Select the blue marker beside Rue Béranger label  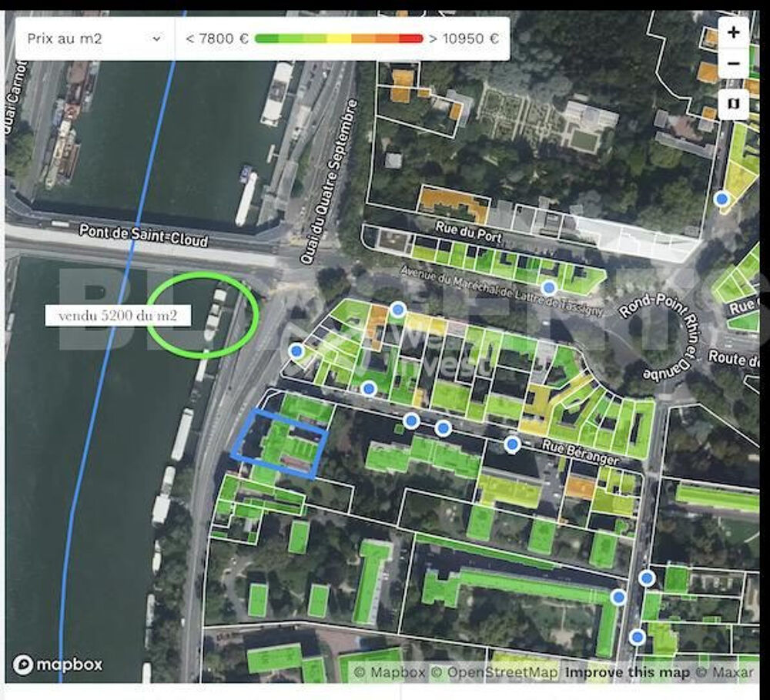[x=512, y=444]
